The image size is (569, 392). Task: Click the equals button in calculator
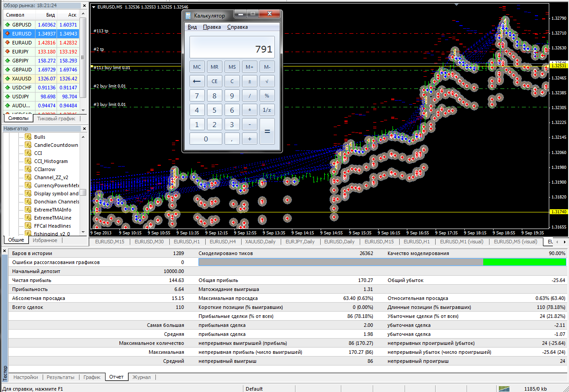click(267, 132)
